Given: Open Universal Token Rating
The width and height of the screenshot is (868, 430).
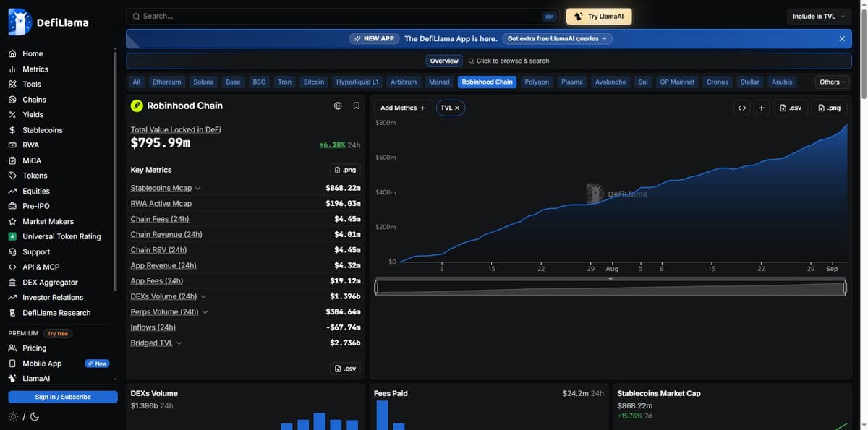Looking at the screenshot, I should point(61,236).
